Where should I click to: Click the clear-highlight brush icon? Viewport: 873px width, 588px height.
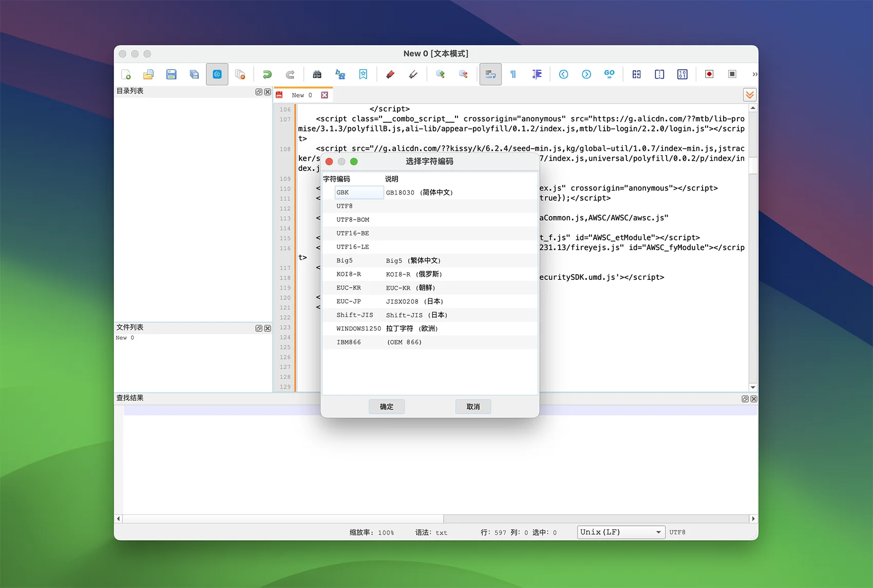pyautogui.click(x=413, y=74)
